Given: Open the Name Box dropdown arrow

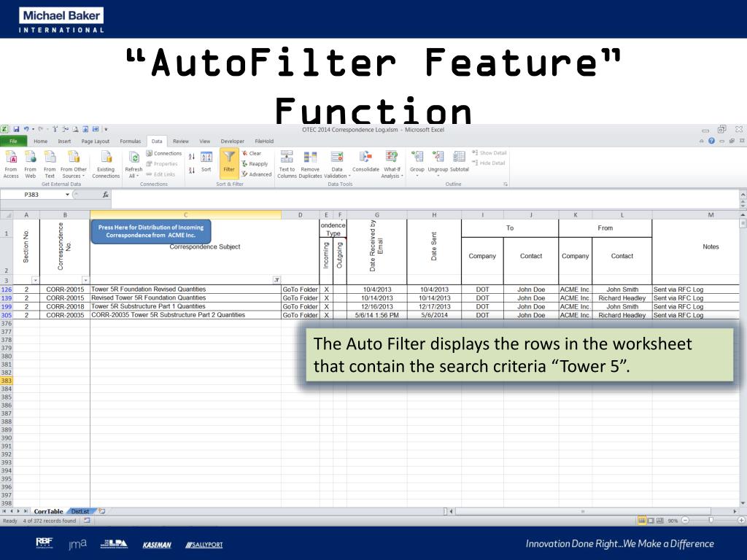Looking at the screenshot, I should (67, 194).
